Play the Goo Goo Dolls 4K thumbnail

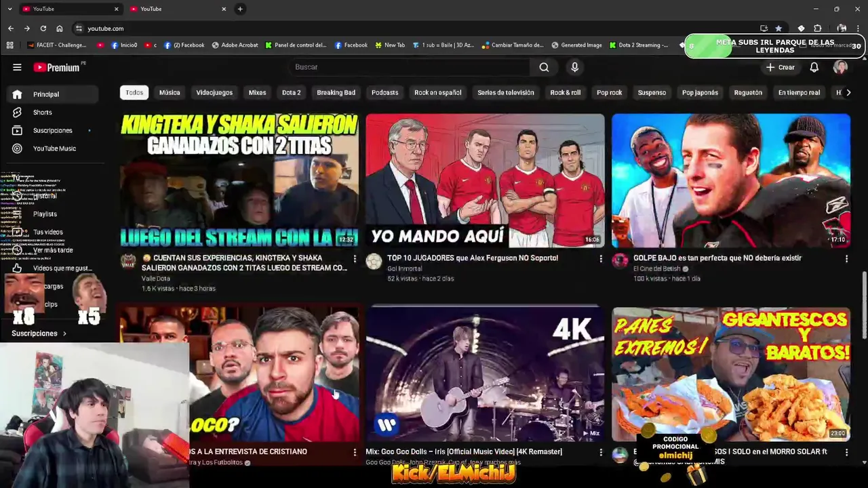(485, 374)
